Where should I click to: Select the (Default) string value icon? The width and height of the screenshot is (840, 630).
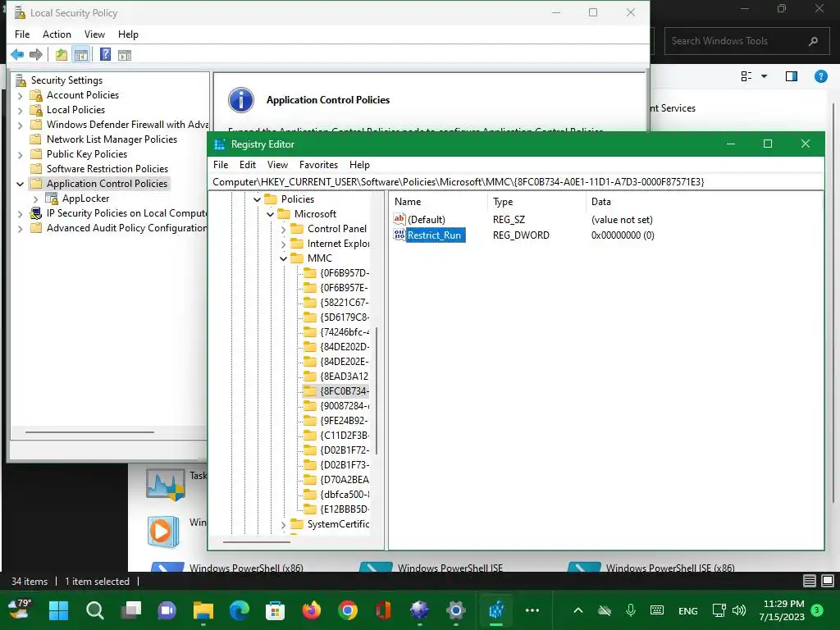click(x=399, y=219)
